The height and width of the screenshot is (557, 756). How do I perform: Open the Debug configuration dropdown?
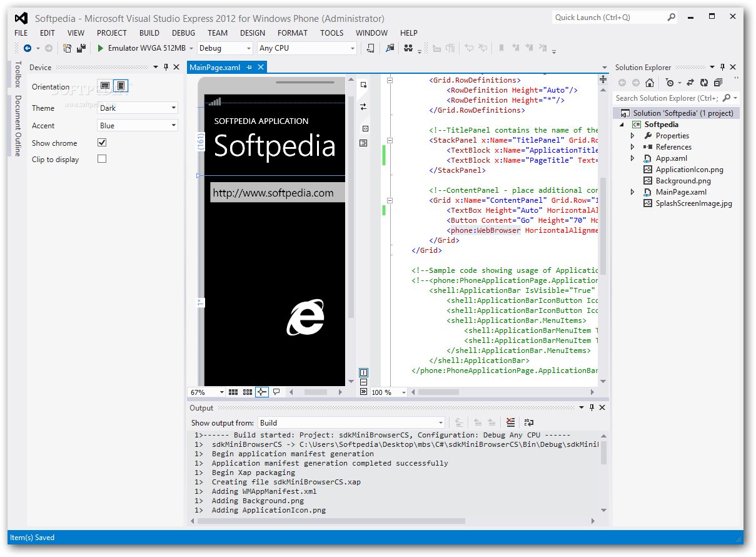tap(224, 48)
